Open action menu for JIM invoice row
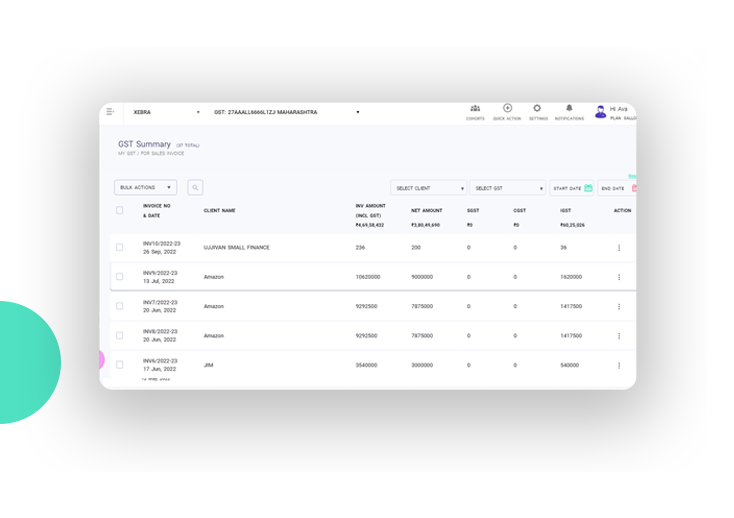This screenshot has width=734, height=518. coord(619,366)
